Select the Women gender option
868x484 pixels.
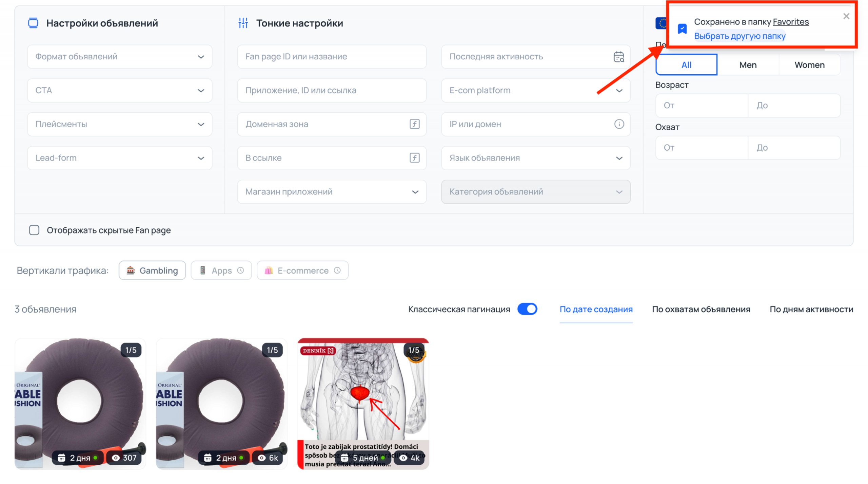click(809, 65)
